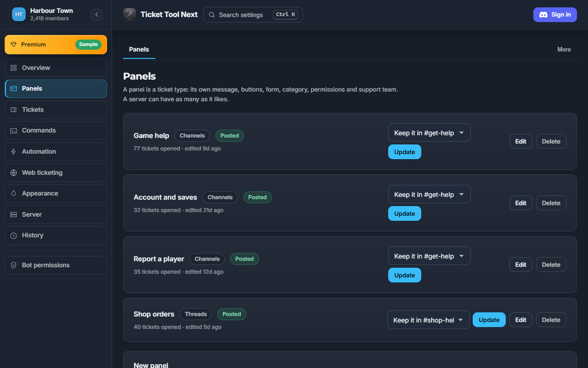This screenshot has width=588, height=368.
Task: Click the "2,418 members" text
Action: point(50,19)
